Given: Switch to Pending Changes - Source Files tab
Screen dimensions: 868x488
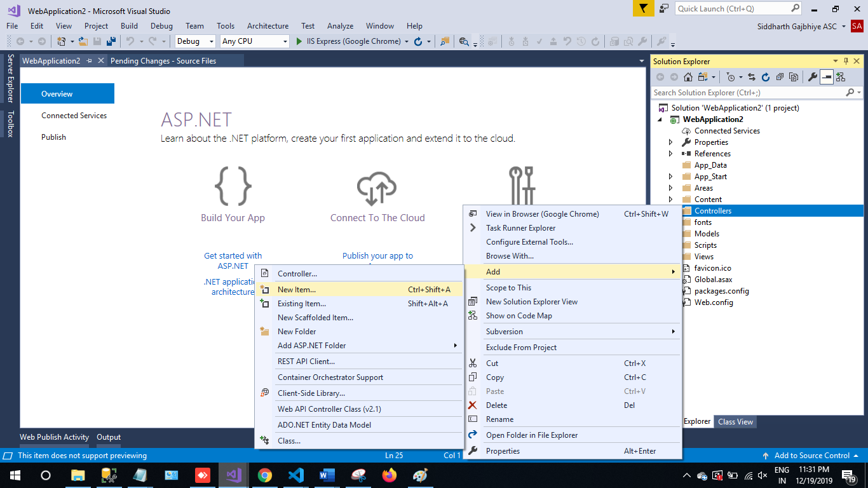Looking at the screenshot, I should [163, 61].
